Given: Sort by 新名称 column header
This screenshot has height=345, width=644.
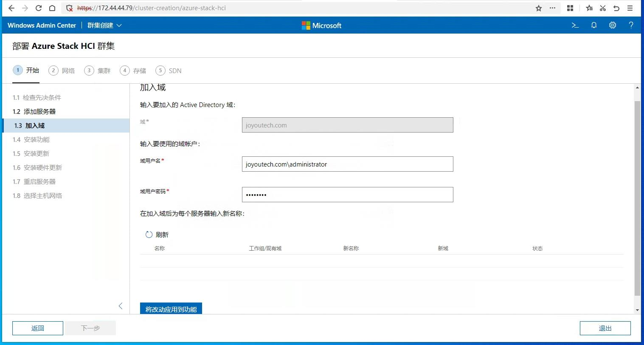Looking at the screenshot, I should tap(351, 248).
